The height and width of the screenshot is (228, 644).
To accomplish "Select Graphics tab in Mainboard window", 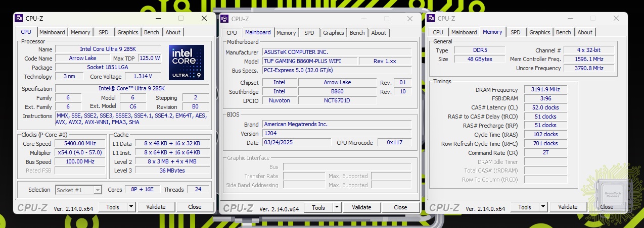I will coord(334,33).
